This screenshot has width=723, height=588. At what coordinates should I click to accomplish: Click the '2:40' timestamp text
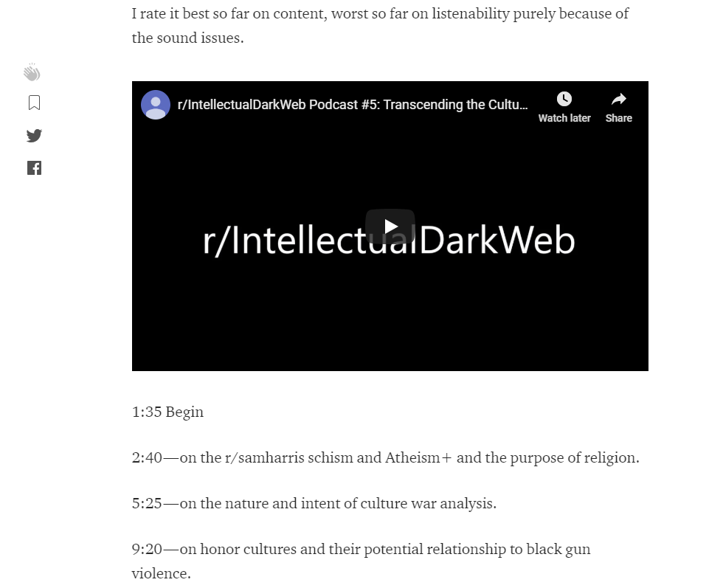(147, 457)
